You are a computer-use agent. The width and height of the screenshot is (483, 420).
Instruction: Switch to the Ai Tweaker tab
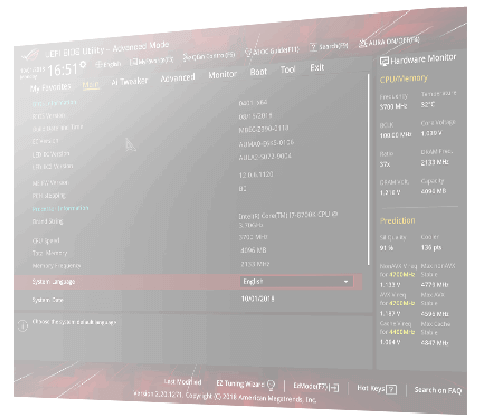click(x=130, y=81)
